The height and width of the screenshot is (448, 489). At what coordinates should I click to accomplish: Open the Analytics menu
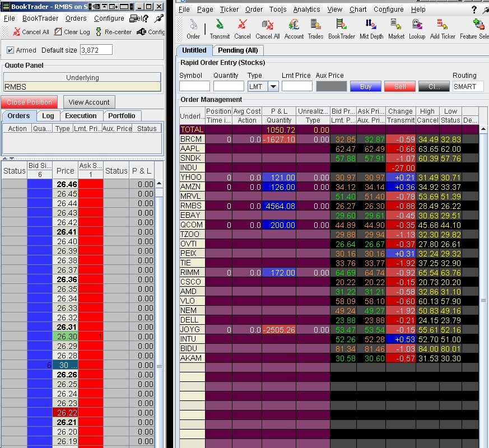(x=306, y=10)
